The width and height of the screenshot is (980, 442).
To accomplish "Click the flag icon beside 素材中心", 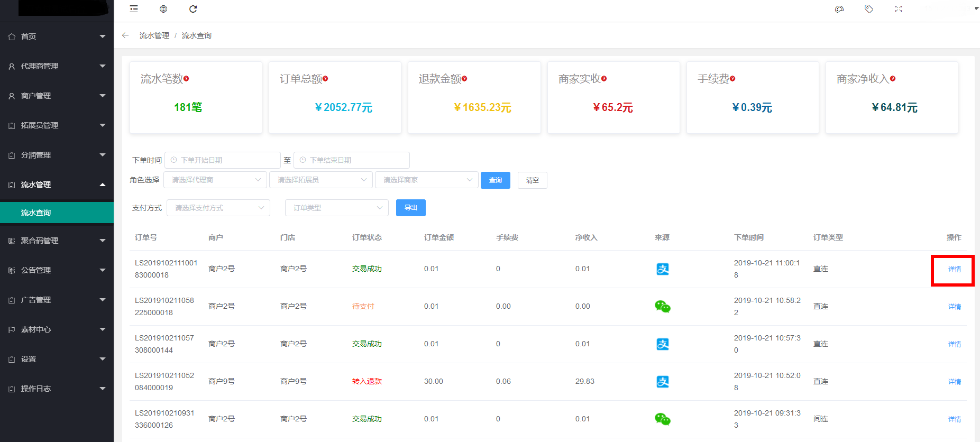I will point(12,329).
